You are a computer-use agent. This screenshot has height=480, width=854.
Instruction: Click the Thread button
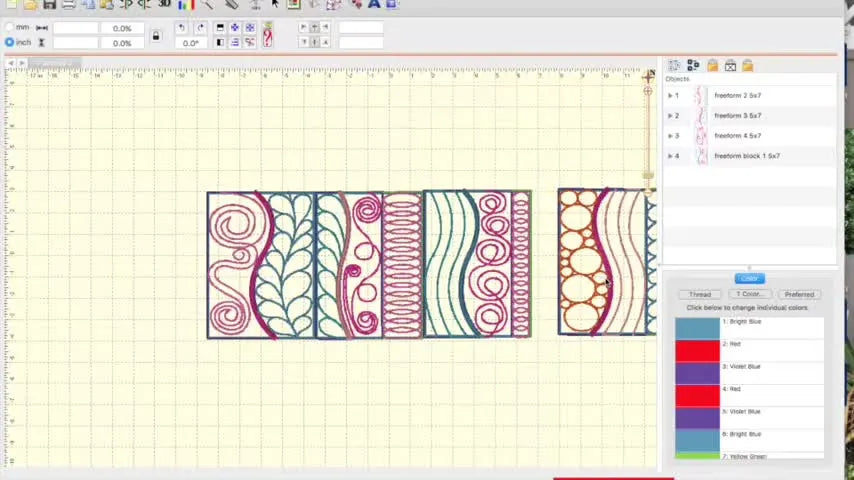[700, 294]
